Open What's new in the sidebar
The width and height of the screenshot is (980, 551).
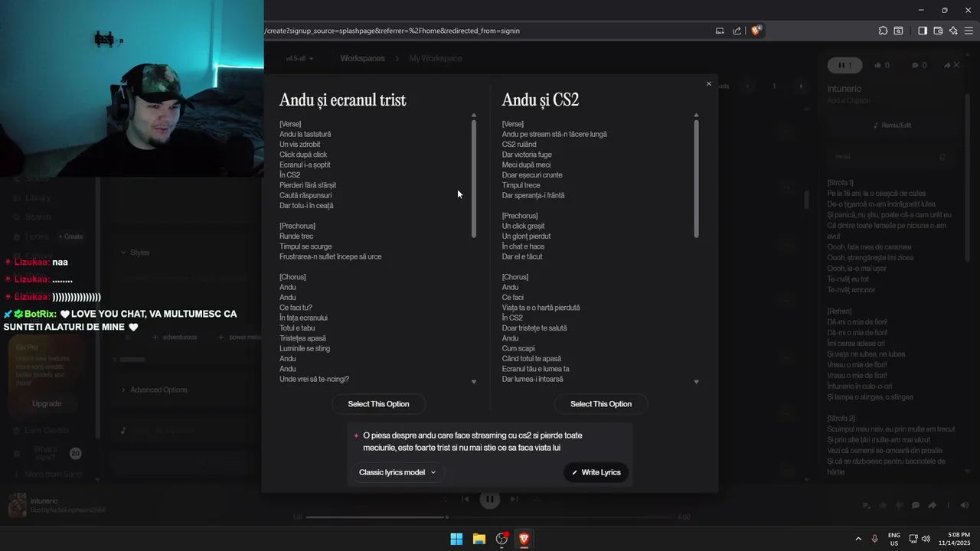46,453
